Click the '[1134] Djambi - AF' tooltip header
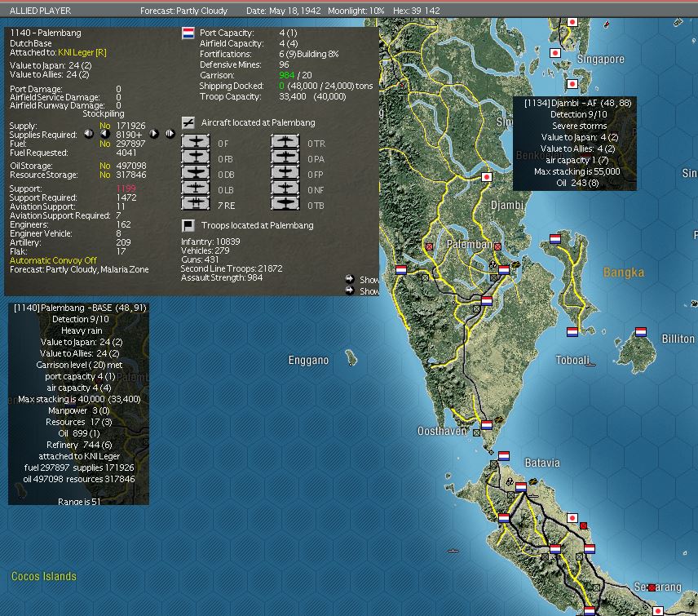Screen dimensions: 698x616 pos(578,103)
